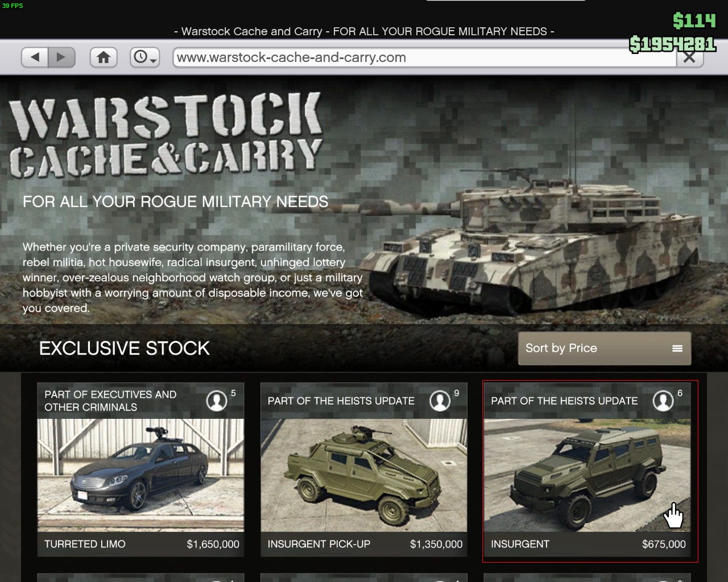
Task: Close the in-game browser with X
Action: click(689, 57)
